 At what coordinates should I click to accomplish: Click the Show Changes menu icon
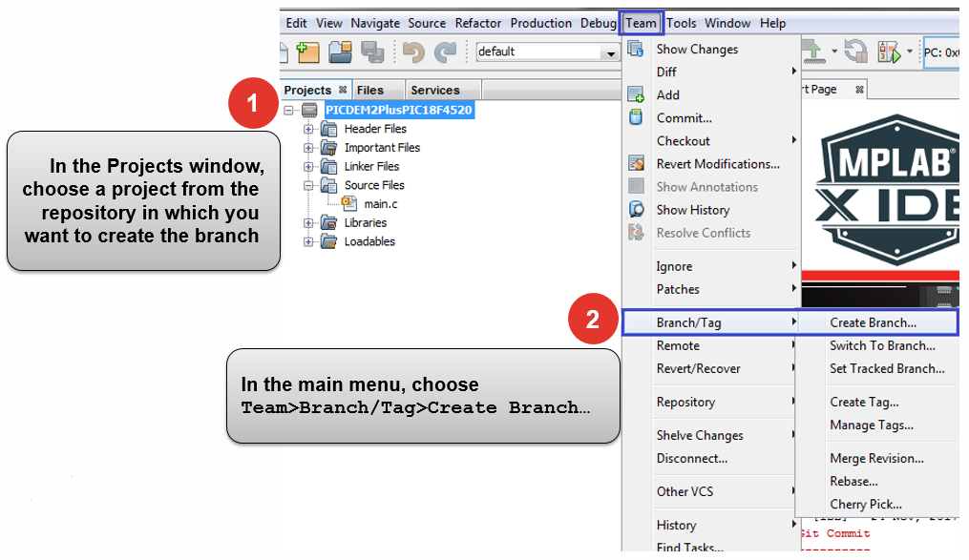click(636, 49)
